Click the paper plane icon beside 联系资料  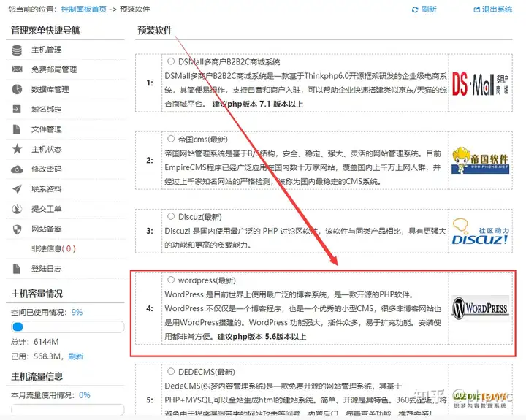click(17, 189)
